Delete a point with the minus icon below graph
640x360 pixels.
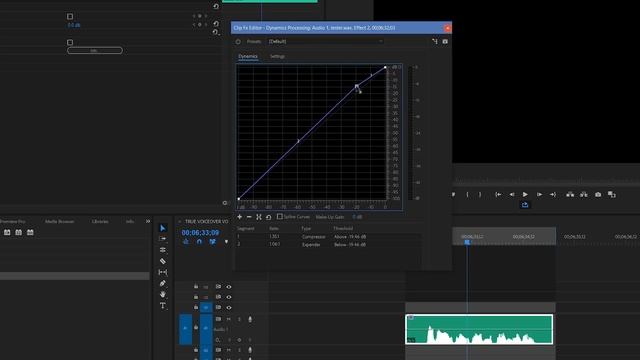pos(249,217)
